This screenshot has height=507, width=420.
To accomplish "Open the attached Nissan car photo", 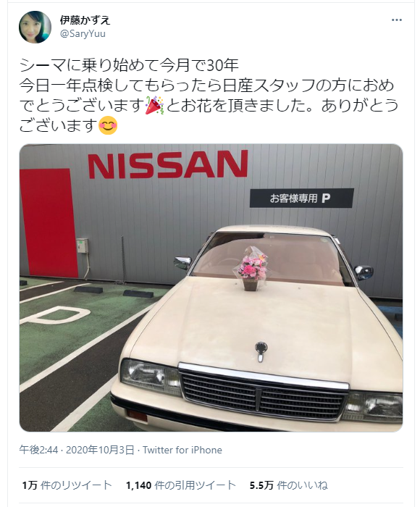I will [x=211, y=288].
